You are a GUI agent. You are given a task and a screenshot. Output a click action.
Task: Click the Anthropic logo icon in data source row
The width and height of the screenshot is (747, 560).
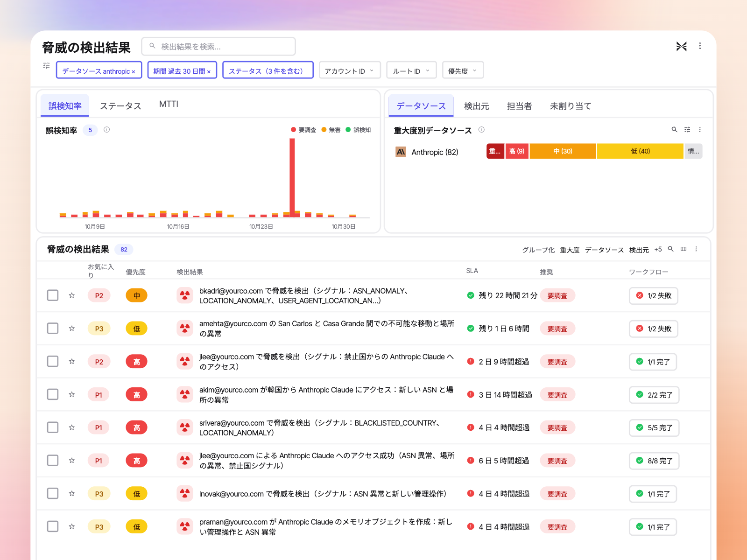tap(401, 152)
